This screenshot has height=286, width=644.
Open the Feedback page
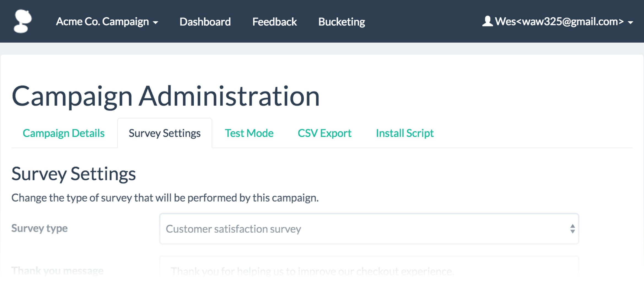point(275,22)
